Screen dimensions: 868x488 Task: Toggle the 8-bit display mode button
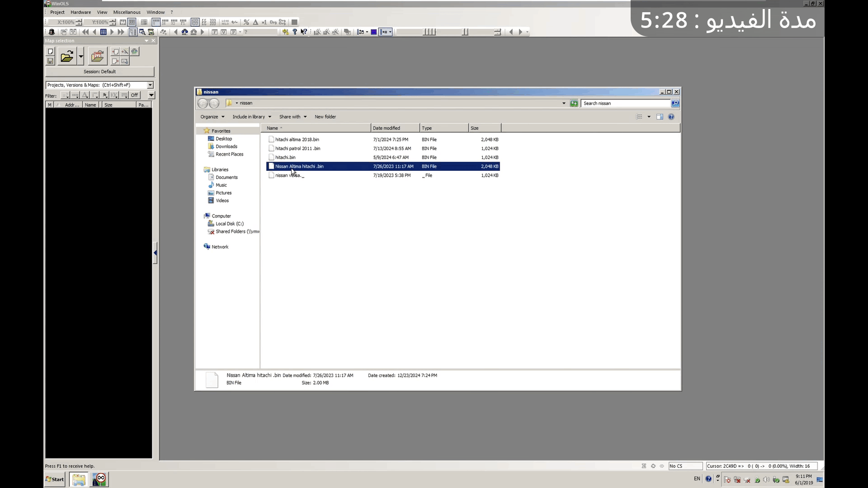pos(156,22)
